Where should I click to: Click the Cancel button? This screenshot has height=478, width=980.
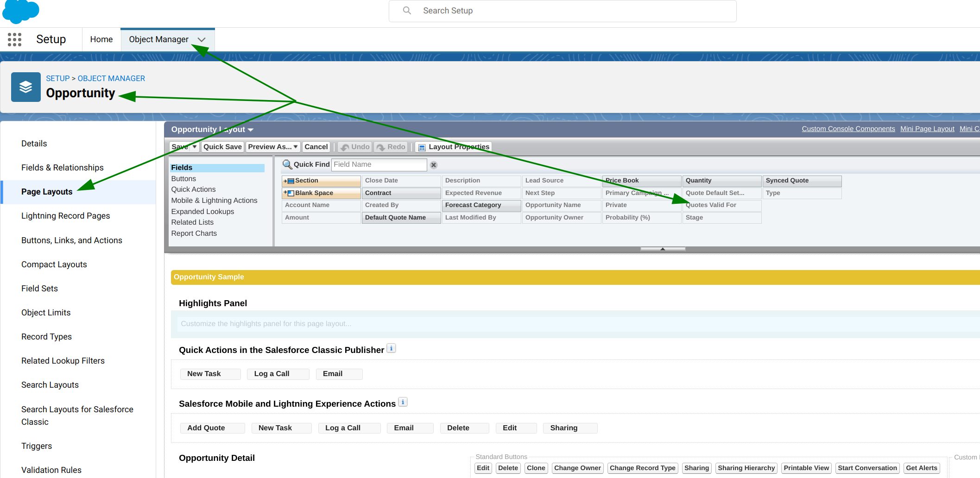pyautogui.click(x=316, y=147)
